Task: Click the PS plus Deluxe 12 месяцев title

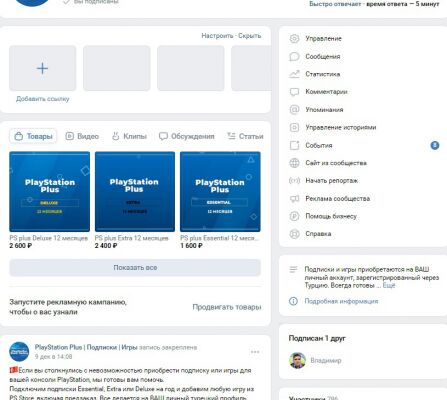Action: (x=49, y=238)
